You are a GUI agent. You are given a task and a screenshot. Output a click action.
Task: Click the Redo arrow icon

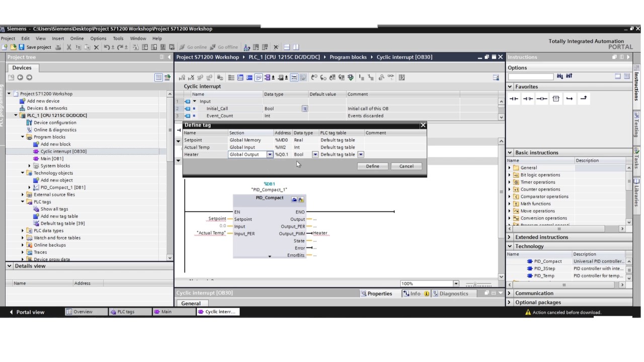[x=120, y=47]
